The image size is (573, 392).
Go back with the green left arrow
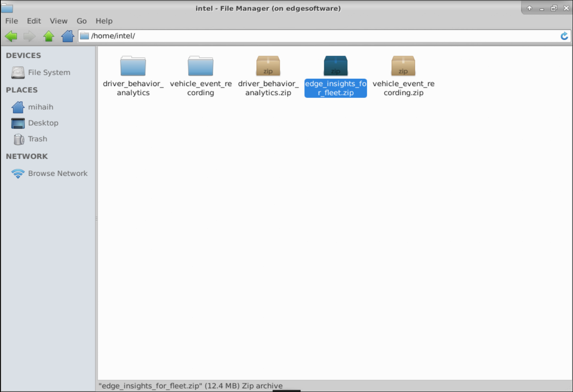tap(11, 36)
